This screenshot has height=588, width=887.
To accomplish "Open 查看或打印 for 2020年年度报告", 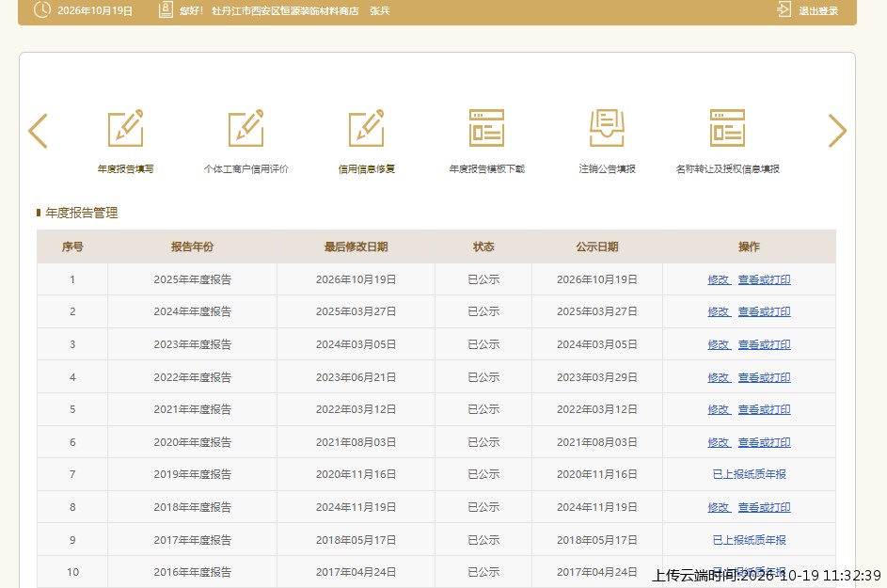I will coord(764,442).
